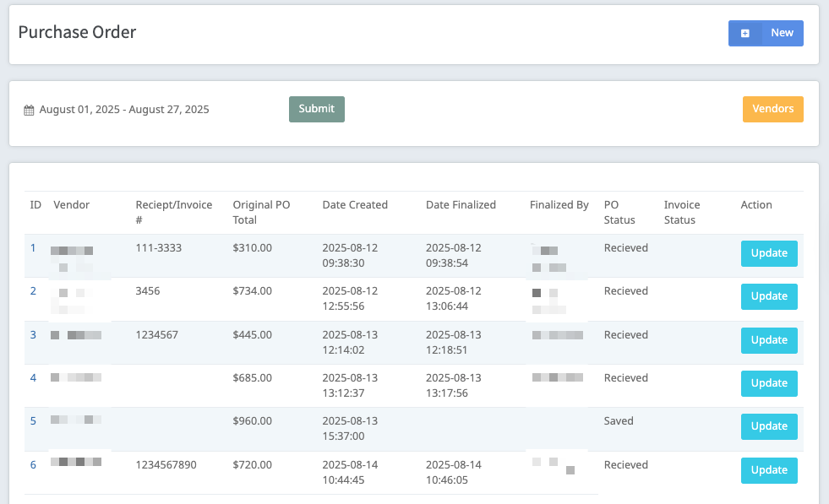829x504 pixels.
Task: Open purchase order ID 1 link
Action: click(34, 248)
